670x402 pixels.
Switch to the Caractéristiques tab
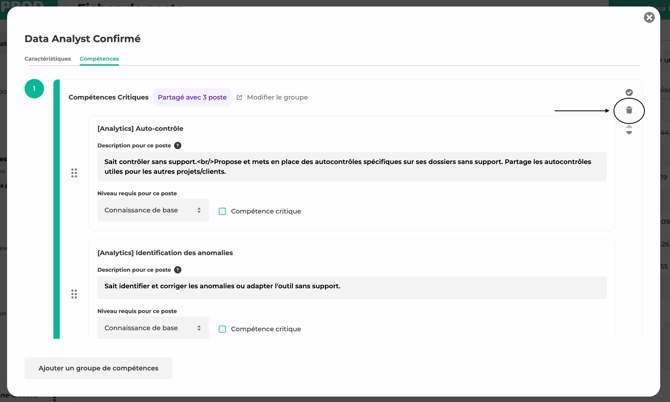tap(47, 59)
